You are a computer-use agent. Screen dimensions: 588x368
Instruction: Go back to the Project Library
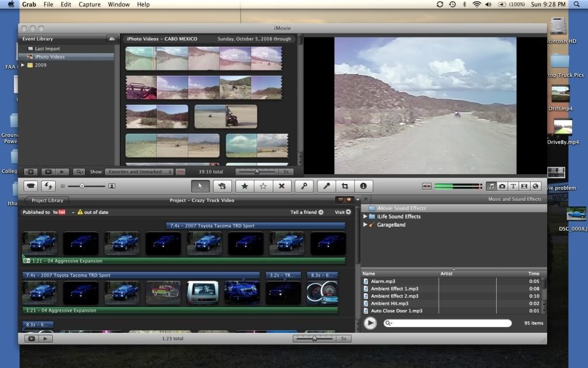[x=46, y=200]
